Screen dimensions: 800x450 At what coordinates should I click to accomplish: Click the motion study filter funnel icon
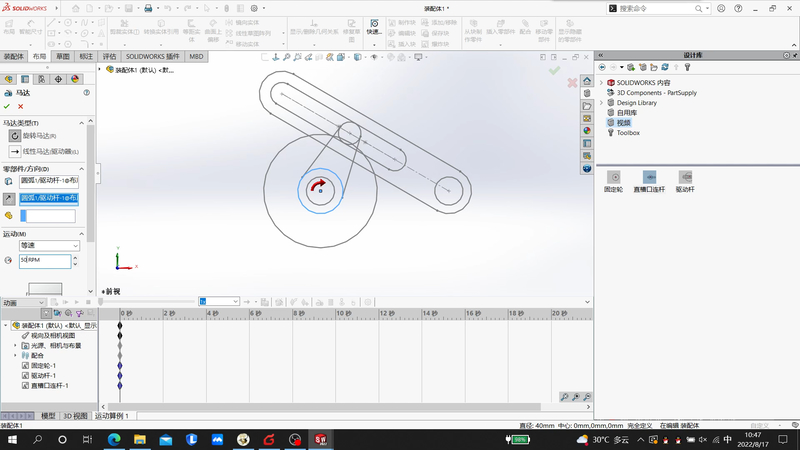point(46,313)
